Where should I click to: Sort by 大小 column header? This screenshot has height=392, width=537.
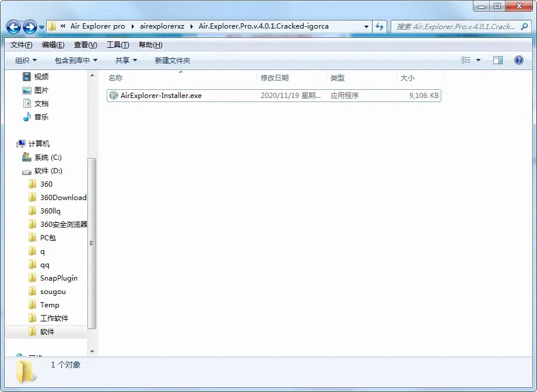(x=420, y=78)
